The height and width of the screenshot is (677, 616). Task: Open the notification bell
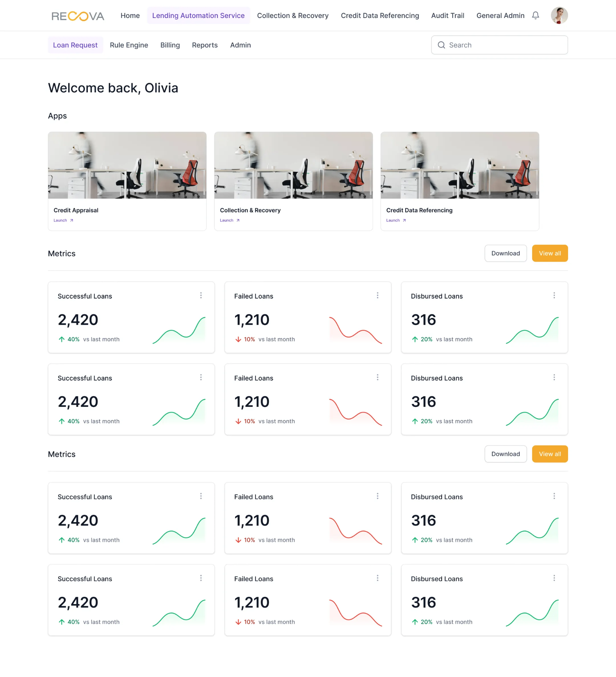click(536, 15)
